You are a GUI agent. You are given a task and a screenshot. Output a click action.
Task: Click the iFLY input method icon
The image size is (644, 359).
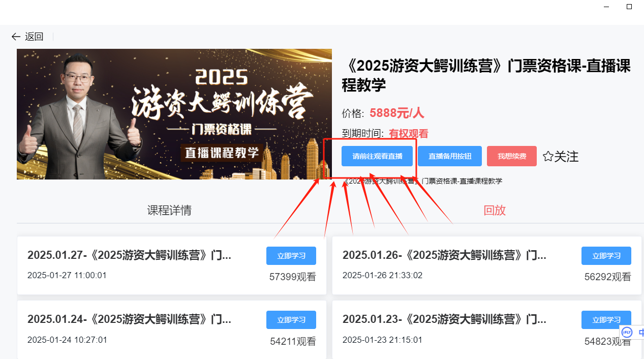pos(627,333)
